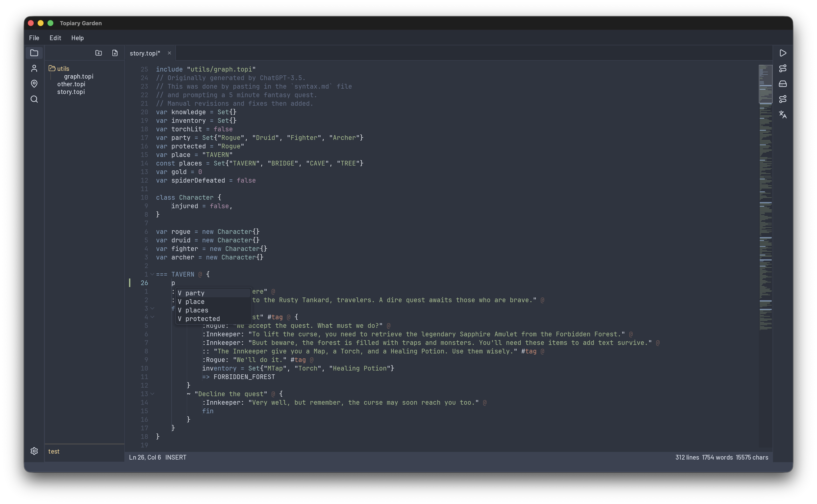Image resolution: width=817 pixels, height=504 pixels.
Task: Close the story.topi tab
Action: (x=169, y=53)
